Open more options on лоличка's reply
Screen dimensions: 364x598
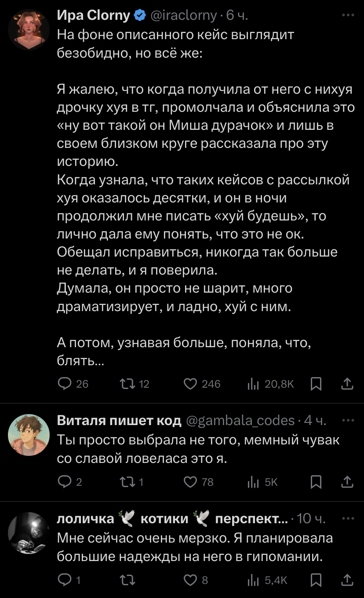pos(348,519)
